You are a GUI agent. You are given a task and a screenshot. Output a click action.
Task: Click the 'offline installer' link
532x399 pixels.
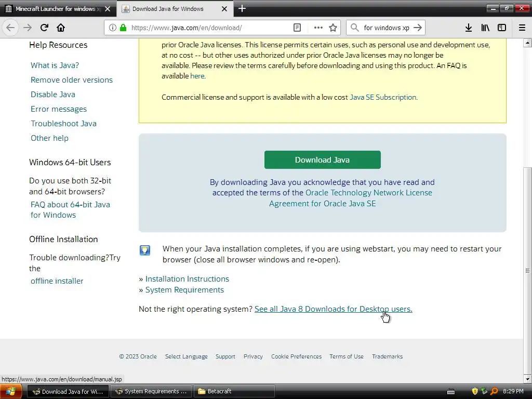[x=57, y=281]
